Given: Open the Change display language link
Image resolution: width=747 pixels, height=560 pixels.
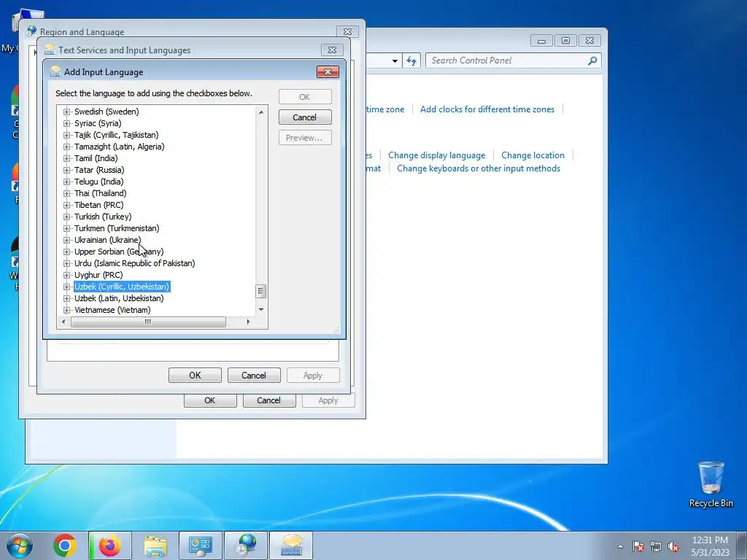Looking at the screenshot, I should coord(437,155).
